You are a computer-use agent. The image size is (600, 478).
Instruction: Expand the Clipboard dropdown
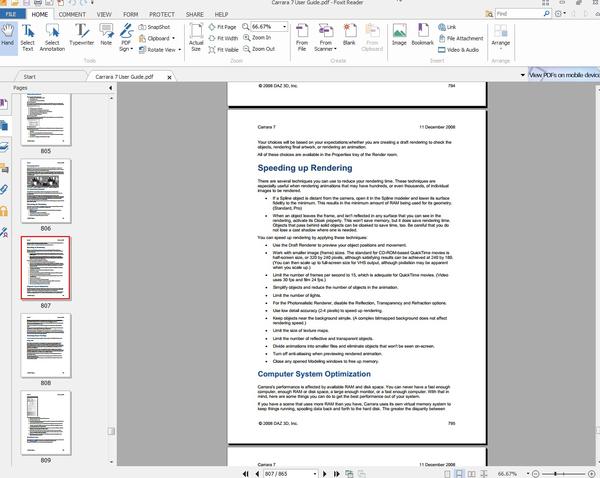(x=174, y=38)
